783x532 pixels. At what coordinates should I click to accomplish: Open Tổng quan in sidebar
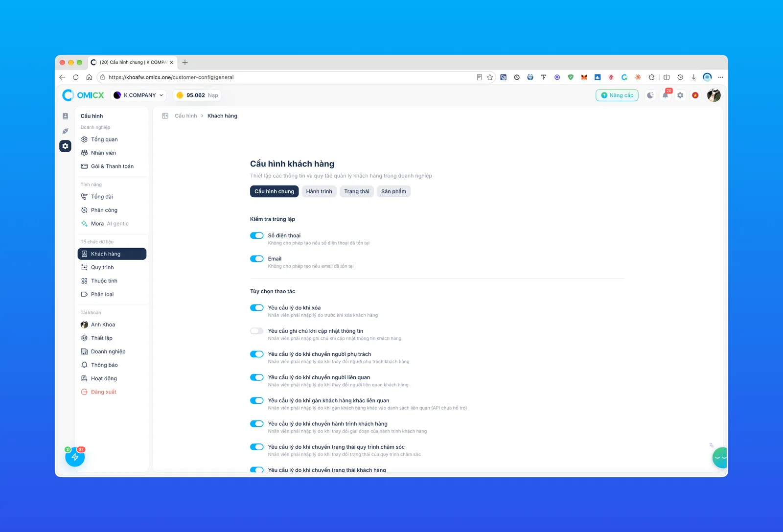[112, 139]
